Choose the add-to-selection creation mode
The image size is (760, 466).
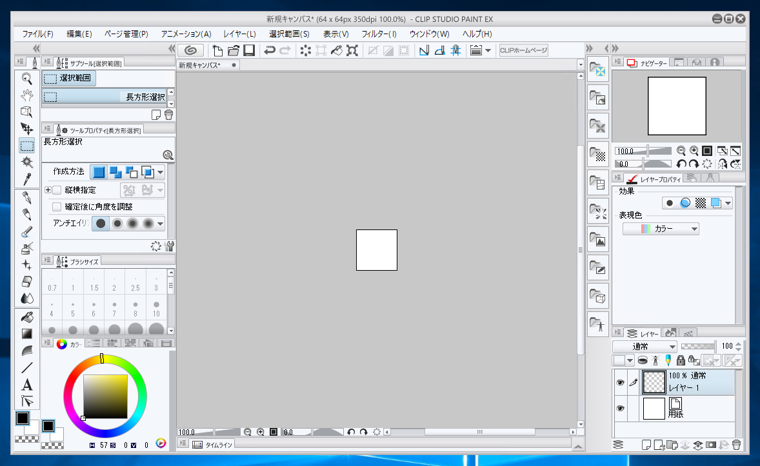(115, 172)
